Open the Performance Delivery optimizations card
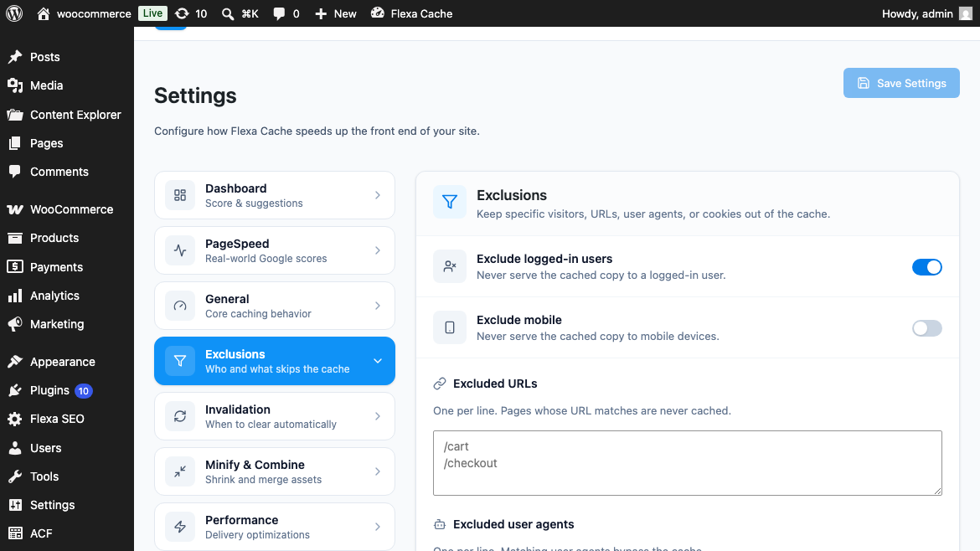Image resolution: width=980 pixels, height=551 pixels. point(275,527)
